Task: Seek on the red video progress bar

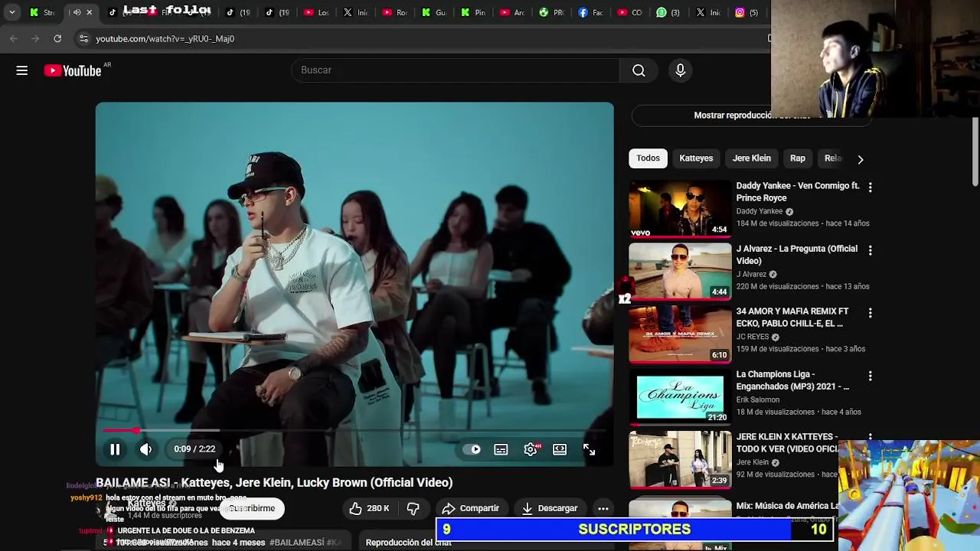Action: pyautogui.click(x=354, y=431)
